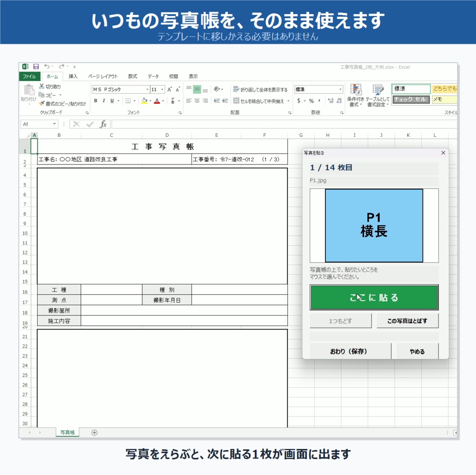Open the Name Box dropdown arrow
Viewport: 476px width, 475px height.
[x=54, y=124]
